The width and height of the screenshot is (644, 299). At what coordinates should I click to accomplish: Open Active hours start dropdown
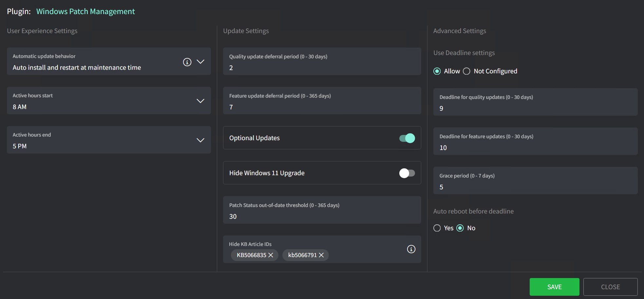(x=200, y=101)
